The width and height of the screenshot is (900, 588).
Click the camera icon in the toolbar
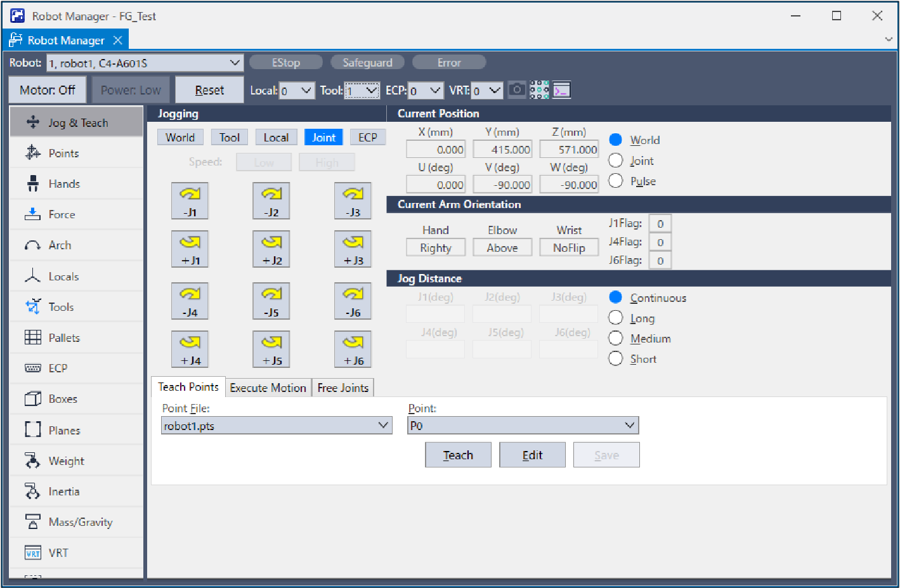517,90
